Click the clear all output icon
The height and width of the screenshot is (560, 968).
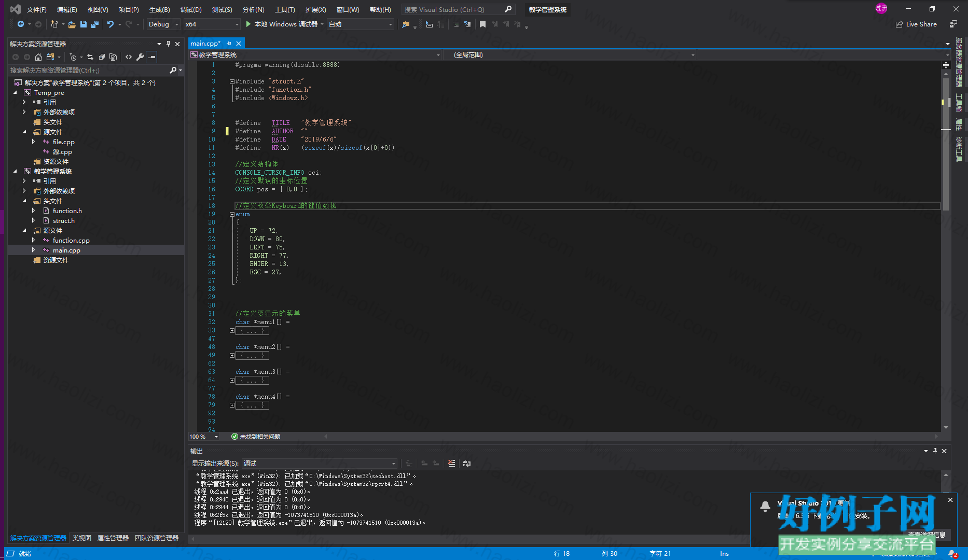[452, 464]
